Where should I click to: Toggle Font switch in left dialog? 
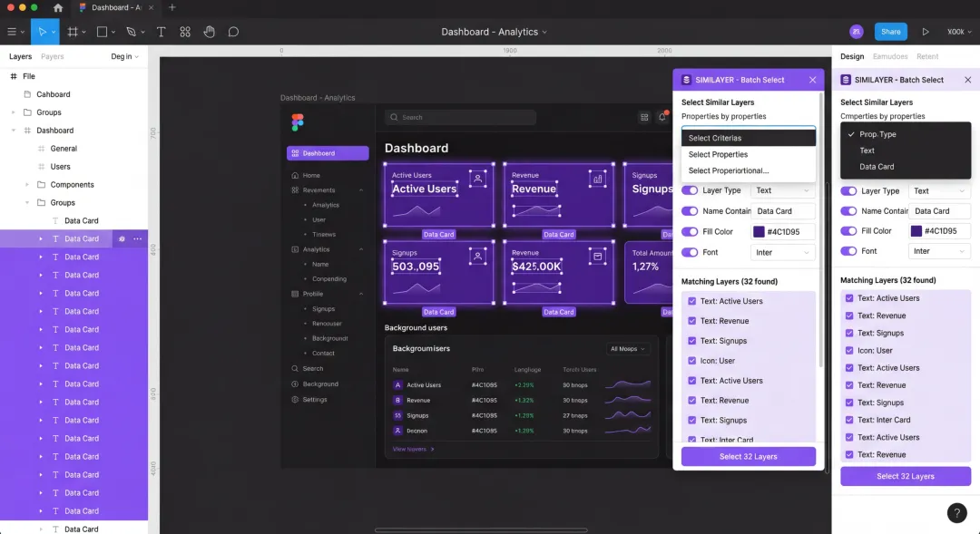pyautogui.click(x=690, y=252)
